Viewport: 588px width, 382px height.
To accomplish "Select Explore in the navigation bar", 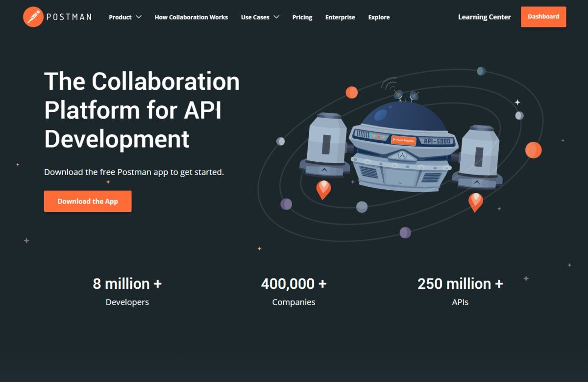I will 379,17.
